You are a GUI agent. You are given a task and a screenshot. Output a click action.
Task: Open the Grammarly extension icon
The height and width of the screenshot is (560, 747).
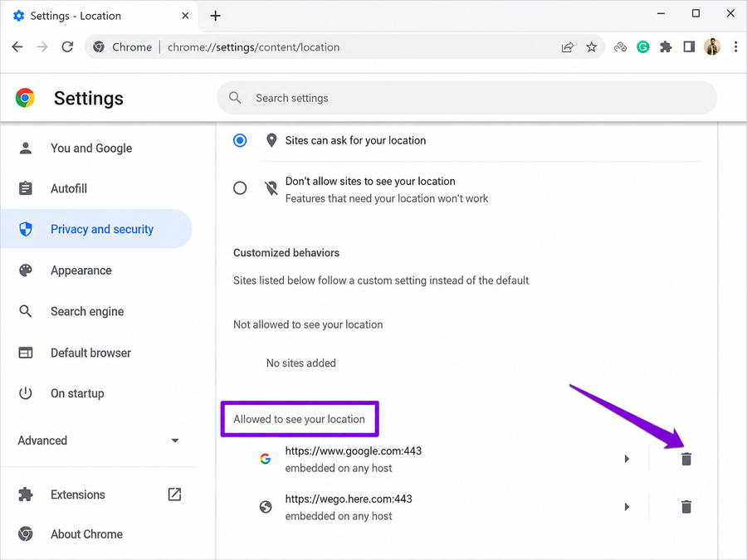[x=643, y=46]
